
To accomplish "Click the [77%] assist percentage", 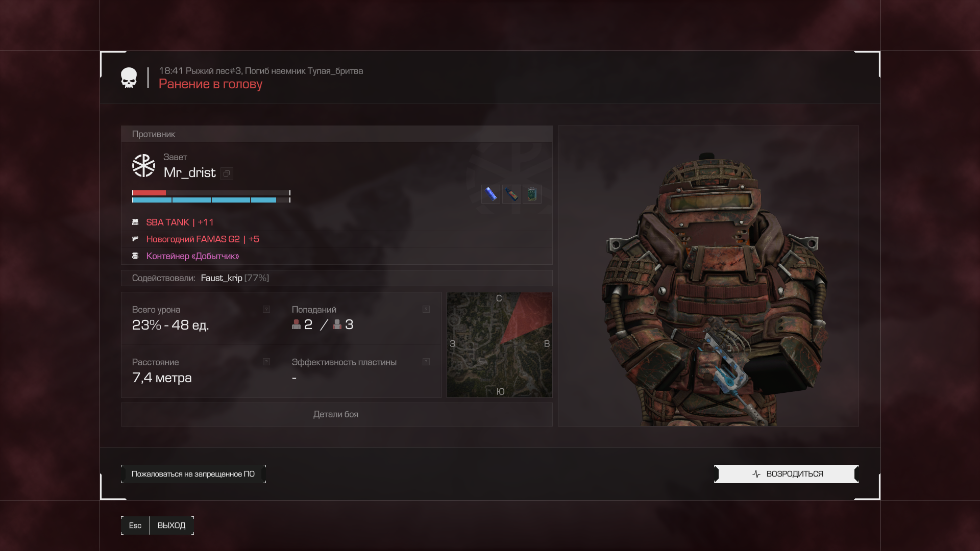I will [257, 278].
